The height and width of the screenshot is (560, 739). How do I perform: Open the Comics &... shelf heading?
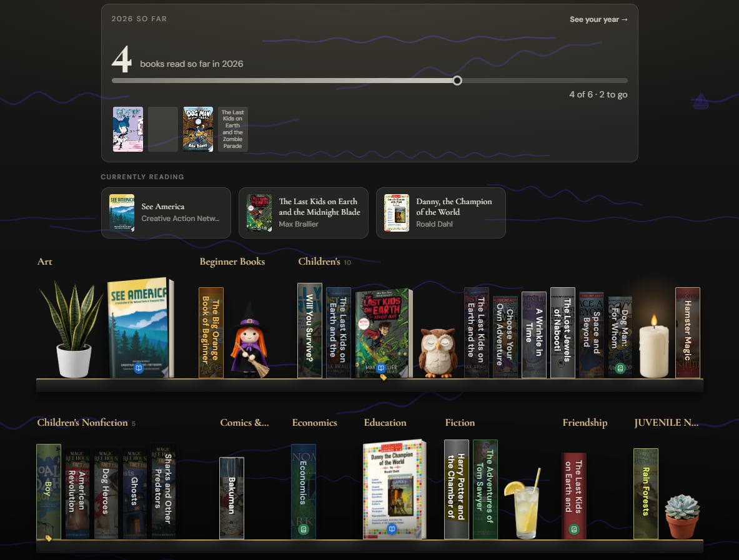coord(245,423)
